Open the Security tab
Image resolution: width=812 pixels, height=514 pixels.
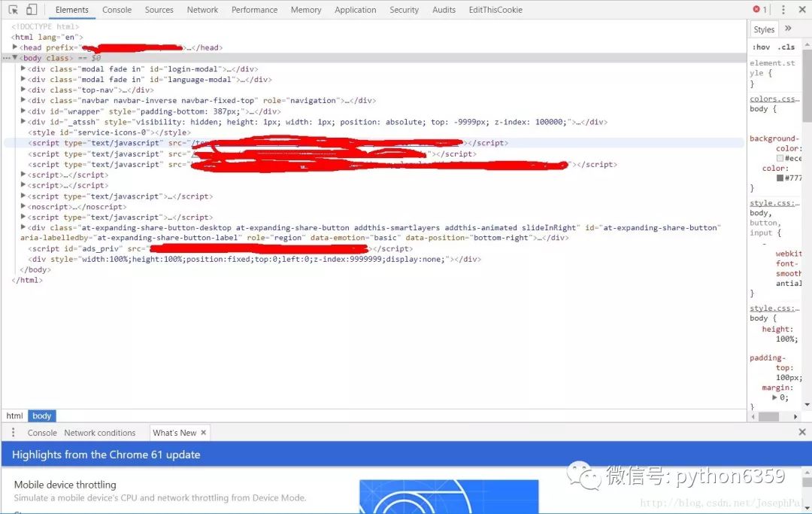404,10
